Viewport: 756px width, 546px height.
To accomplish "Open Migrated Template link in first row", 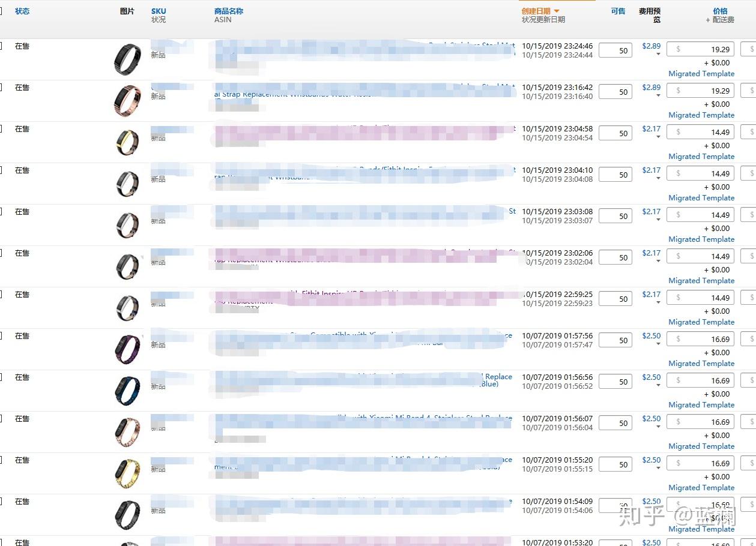I will click(701, 74).
